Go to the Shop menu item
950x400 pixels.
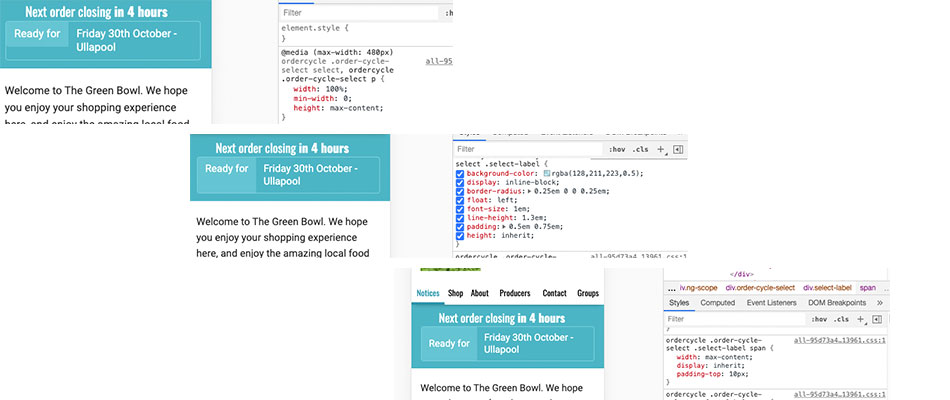click(x=456, y=293)
